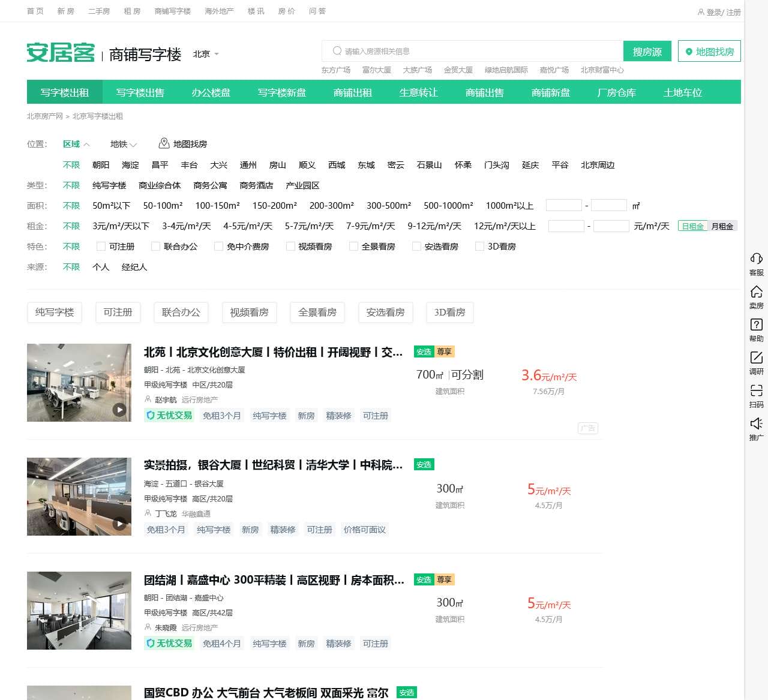Switch rent unit to 月租金
The width and height of the screenshot is (768, 700).
722,226
